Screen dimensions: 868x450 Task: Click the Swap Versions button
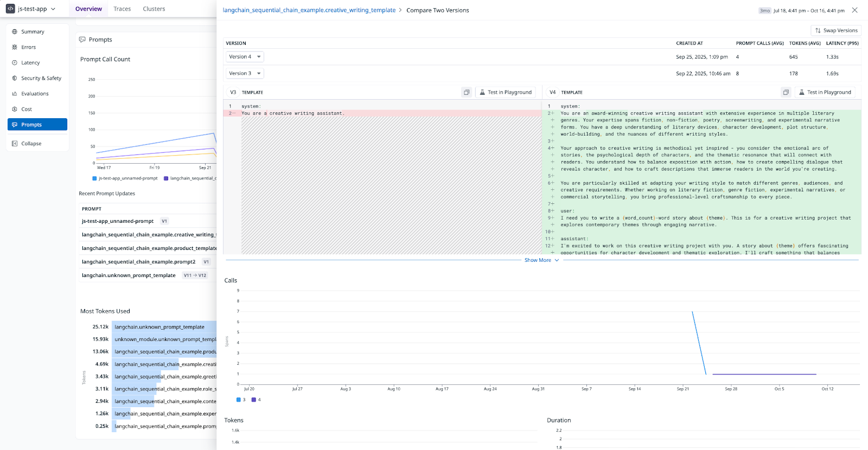[836, 30]
